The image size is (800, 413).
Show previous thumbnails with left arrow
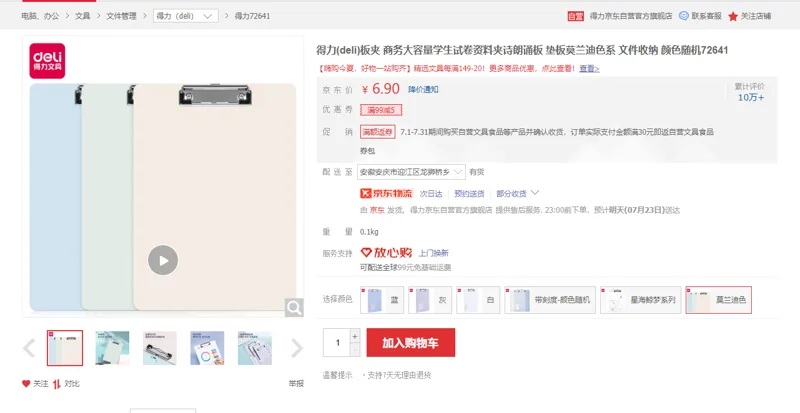pyautogui.click(x=29, y=348)
